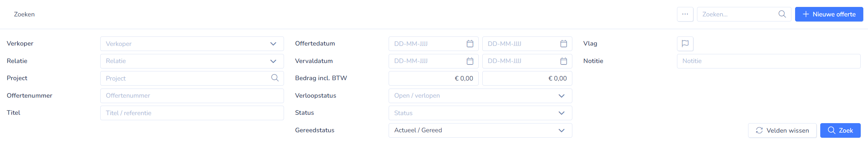Open the Offertedatum end date calendar icon
Viewport: 868px width, 145px height.
click(564, 44)
